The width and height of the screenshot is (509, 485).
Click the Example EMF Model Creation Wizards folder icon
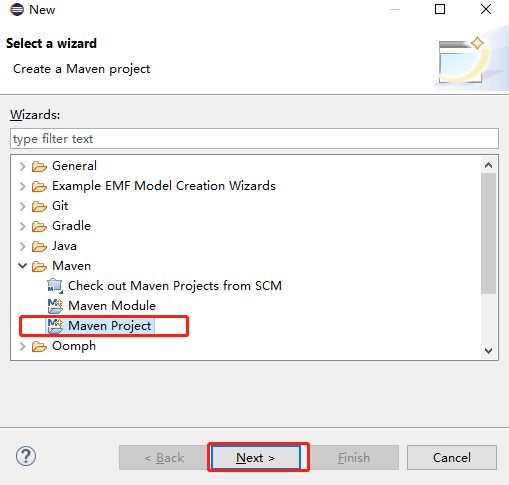point(39,186)
